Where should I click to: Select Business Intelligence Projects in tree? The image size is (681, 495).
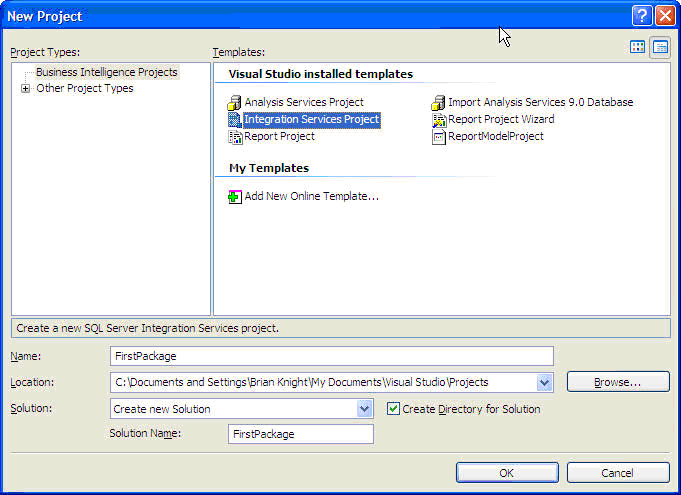coord(106,72)
